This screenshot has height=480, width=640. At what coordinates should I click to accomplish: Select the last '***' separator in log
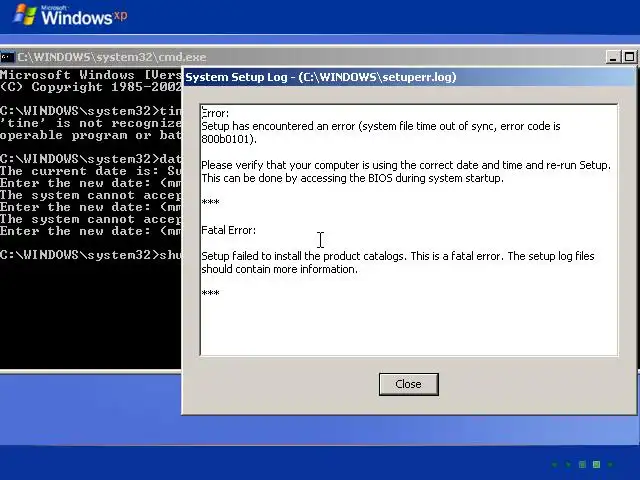(x=210, y=293)
